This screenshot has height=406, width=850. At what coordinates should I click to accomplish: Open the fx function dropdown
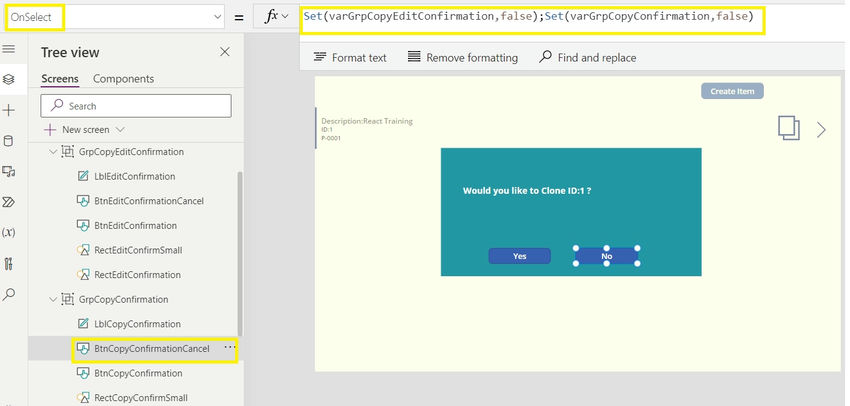tap(276, 17)
